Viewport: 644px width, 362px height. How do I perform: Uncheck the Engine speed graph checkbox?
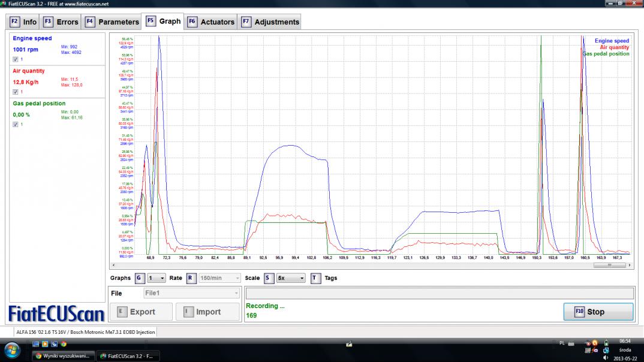(16, 59)
